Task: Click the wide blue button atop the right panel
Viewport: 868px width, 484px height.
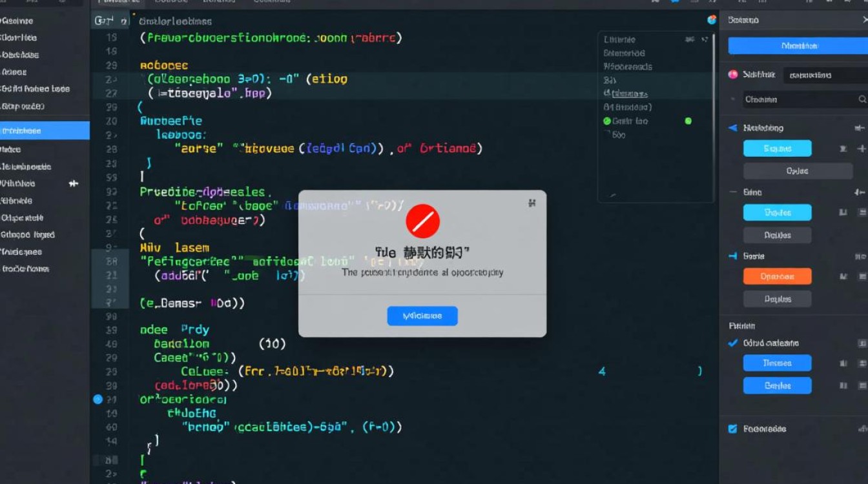Action: [x=798, y=46]
